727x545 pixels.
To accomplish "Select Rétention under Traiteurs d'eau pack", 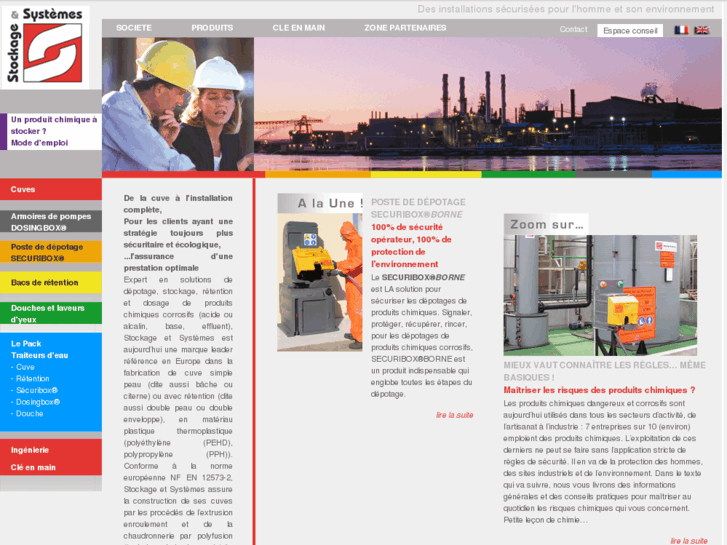I will (x=30, y=378).
